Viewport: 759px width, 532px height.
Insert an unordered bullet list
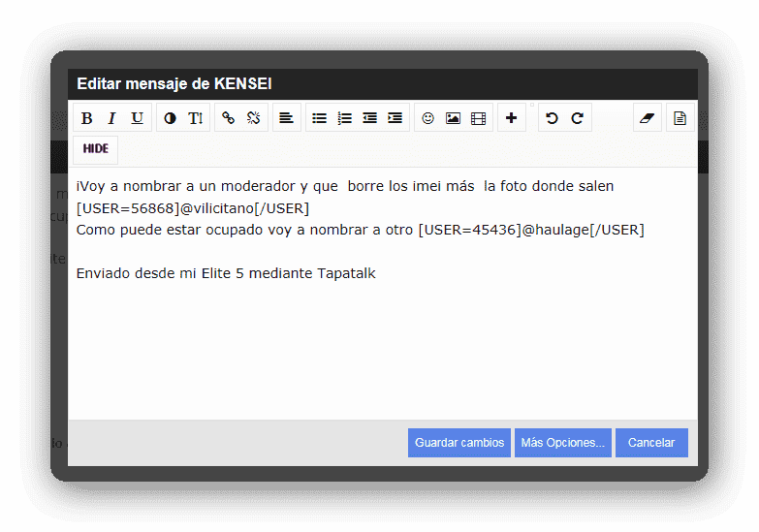point(320,118)
